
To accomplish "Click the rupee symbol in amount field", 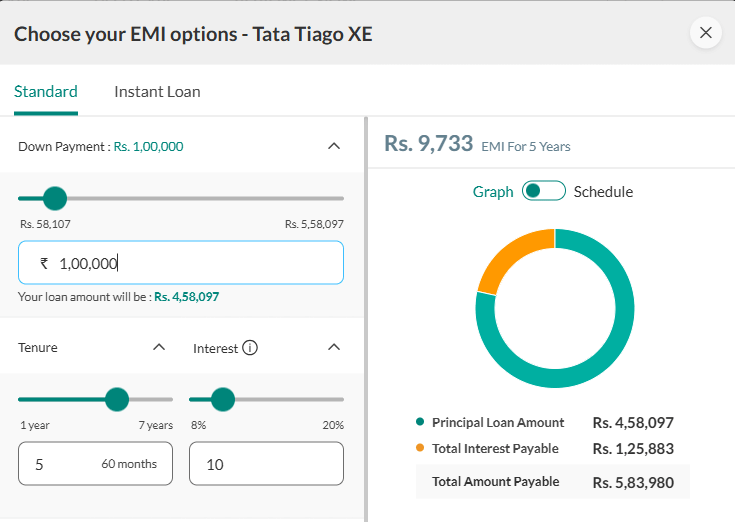I will [x=44, y=263].
